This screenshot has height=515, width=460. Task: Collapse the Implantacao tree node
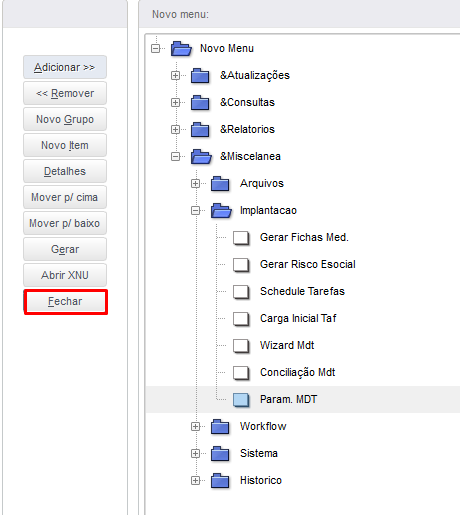click(195, 210)
